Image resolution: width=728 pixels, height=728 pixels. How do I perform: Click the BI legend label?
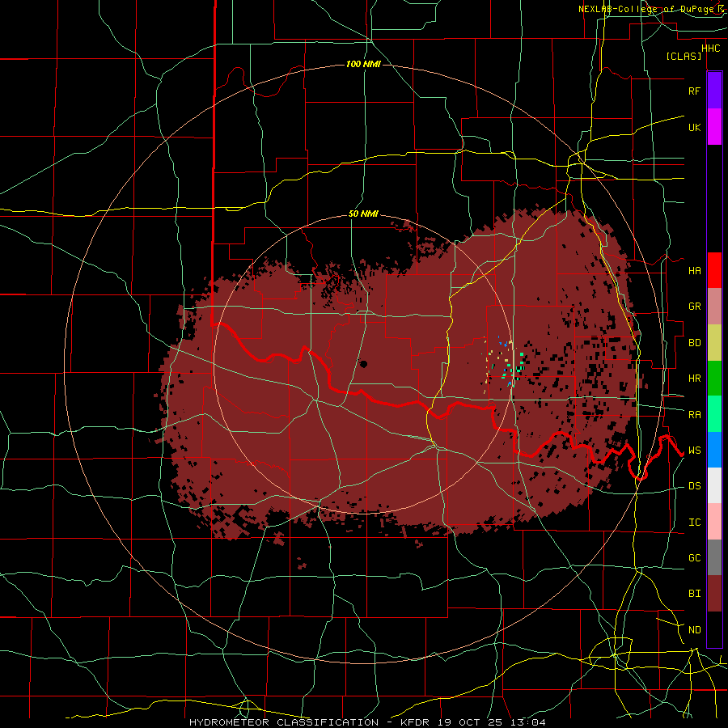694,594
